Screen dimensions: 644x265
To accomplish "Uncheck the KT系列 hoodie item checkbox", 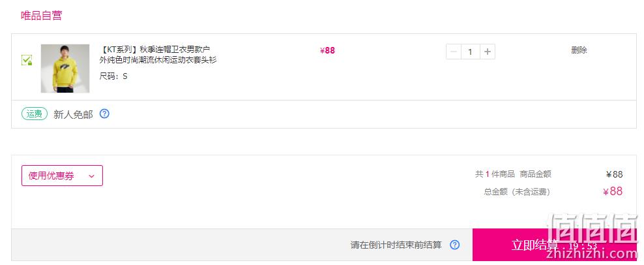I will 27,60.
